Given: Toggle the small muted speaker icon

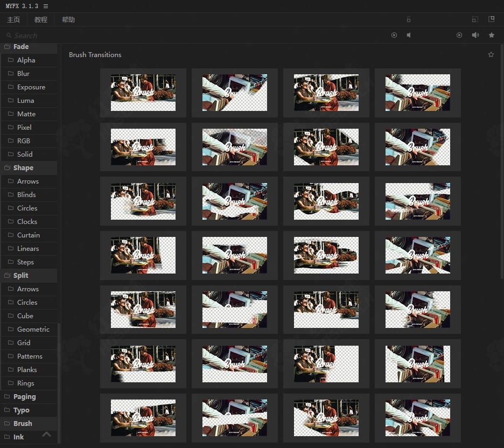Looking at the screenshot, I should tap(409, 35).
